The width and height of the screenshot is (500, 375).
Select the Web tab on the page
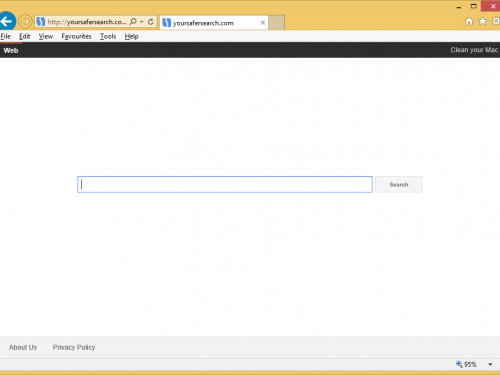(x=11, y=50)
